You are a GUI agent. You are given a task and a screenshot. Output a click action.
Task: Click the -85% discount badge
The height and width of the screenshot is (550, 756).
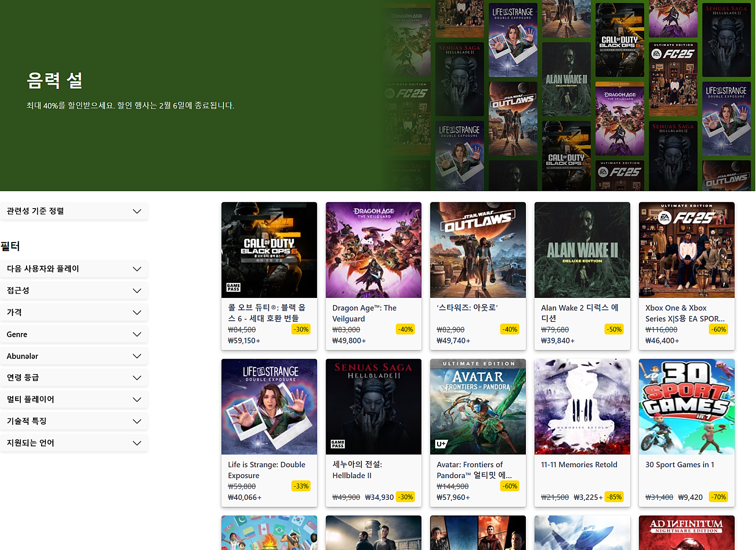click(614, 497)
